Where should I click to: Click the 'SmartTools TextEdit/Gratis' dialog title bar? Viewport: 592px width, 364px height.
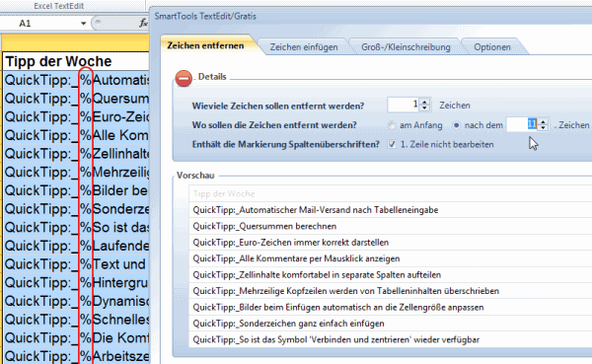[x=371, y=16]
